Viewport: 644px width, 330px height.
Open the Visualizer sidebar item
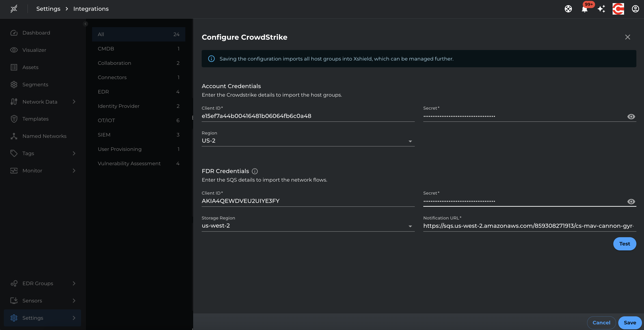(34, 50)
